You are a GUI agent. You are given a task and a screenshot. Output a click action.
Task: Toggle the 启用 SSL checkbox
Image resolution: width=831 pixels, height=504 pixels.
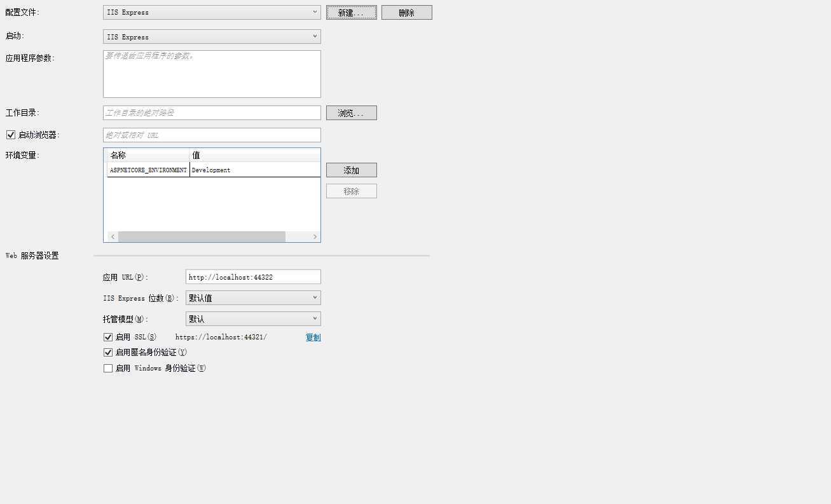coord(108,337)
